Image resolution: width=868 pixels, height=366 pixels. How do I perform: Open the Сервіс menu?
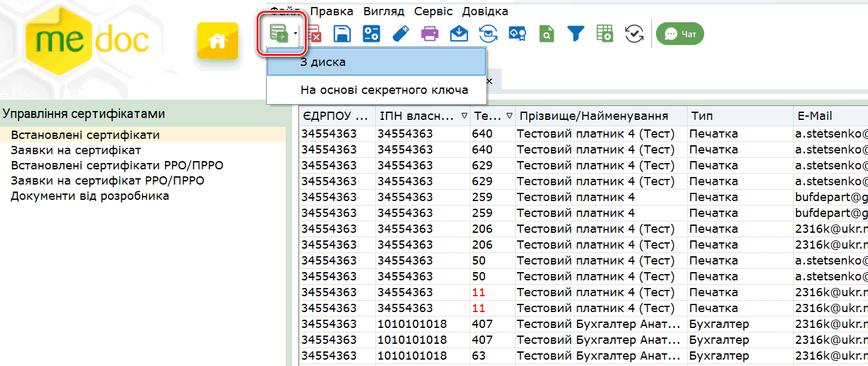coord(433,11)
